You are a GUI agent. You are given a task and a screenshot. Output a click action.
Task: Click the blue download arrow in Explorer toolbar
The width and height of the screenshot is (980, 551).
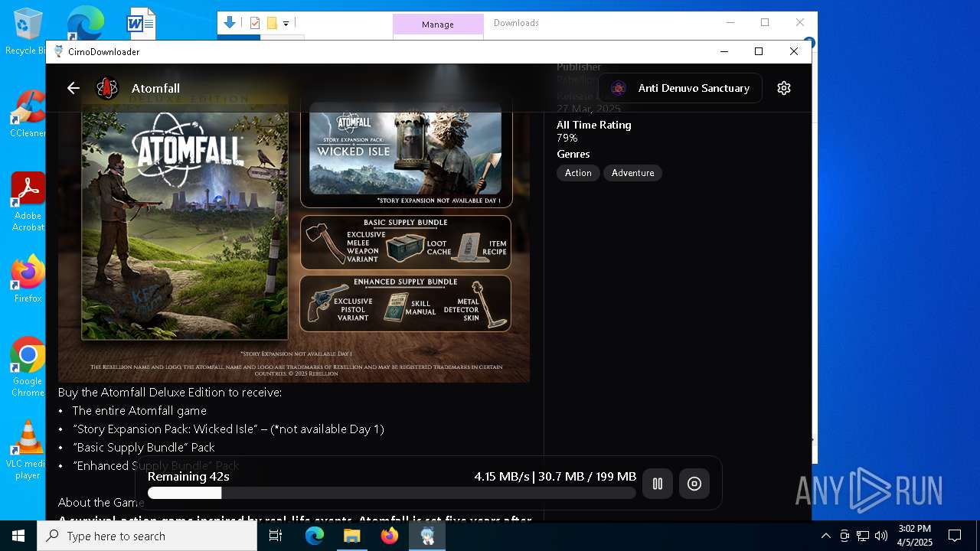[x=230, y=23]
